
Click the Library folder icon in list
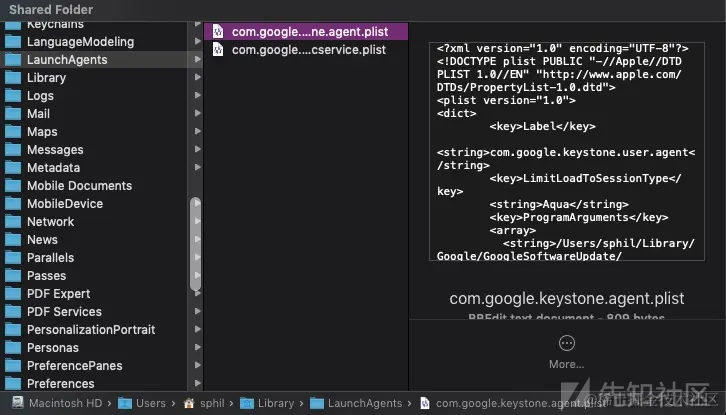(x=13, y=78)
